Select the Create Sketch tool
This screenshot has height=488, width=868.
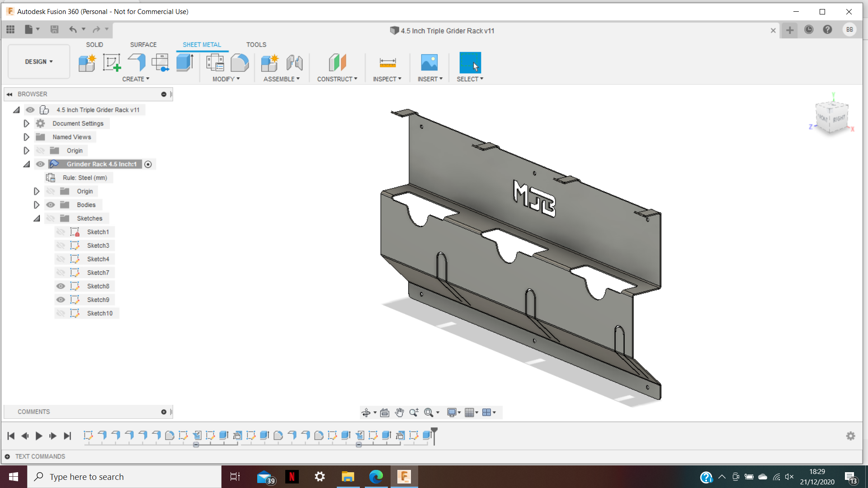112,62
